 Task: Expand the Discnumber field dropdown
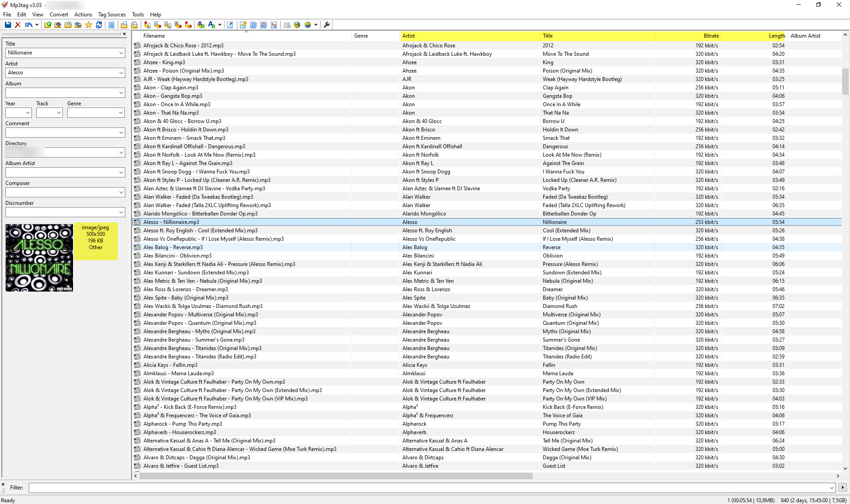pos(121,212)
